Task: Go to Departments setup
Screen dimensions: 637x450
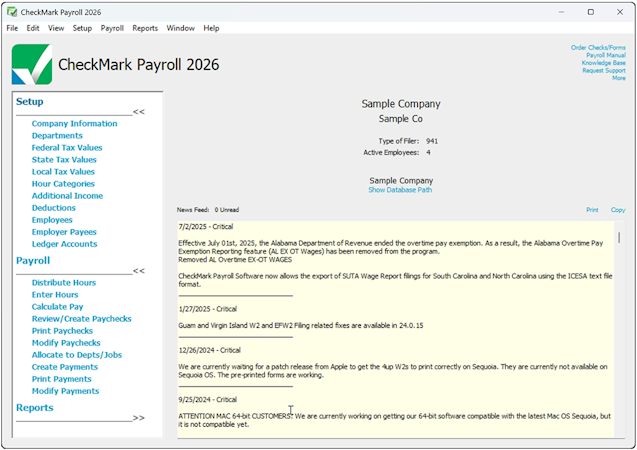Action: [57, 136]
